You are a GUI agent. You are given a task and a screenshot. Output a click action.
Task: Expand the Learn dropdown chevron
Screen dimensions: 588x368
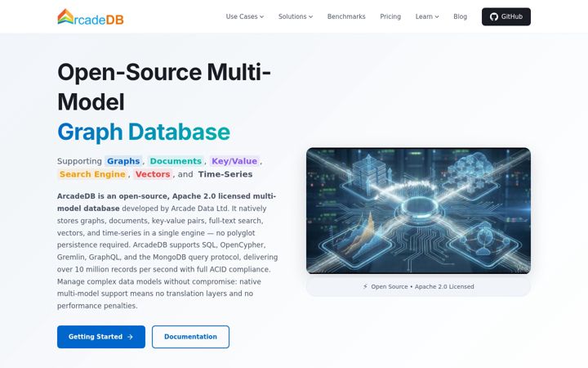coord(437,17)
